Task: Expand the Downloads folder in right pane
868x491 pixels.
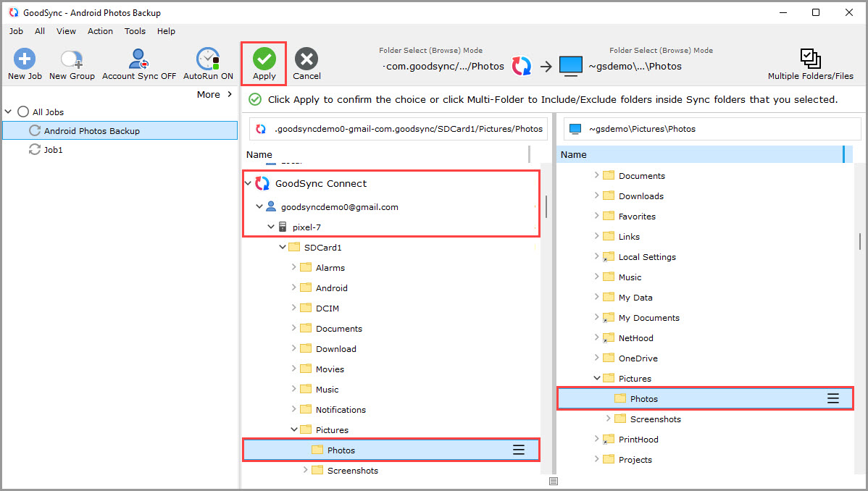Action: click(596, 196)
